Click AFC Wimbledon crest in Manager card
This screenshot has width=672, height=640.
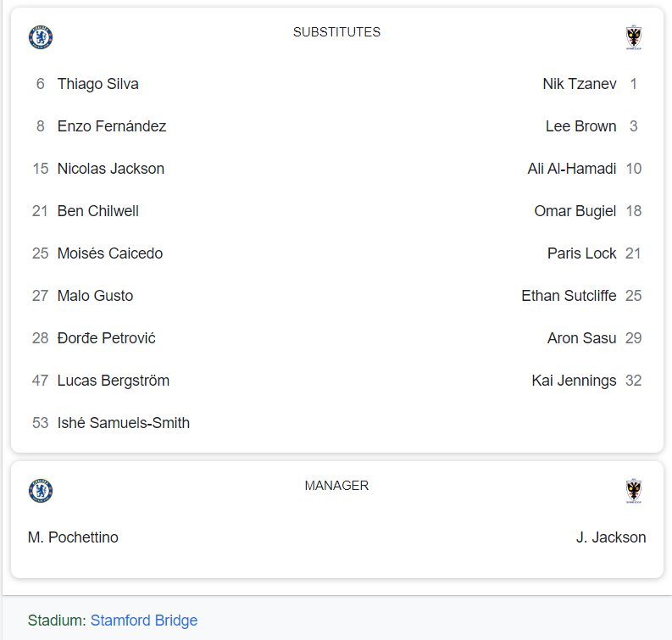(633, 491)
